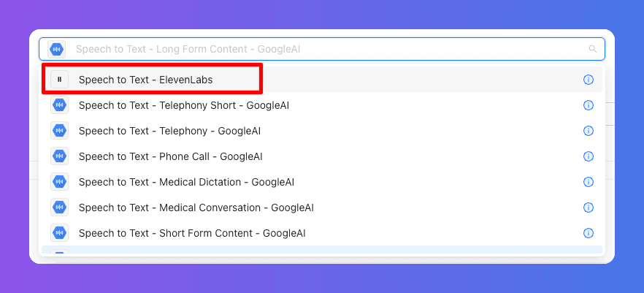The image size is (644, 293).
Task: Choose Speech to Text - Medical Dictation - GoogleAI
Action: click(x=321, y=182)
